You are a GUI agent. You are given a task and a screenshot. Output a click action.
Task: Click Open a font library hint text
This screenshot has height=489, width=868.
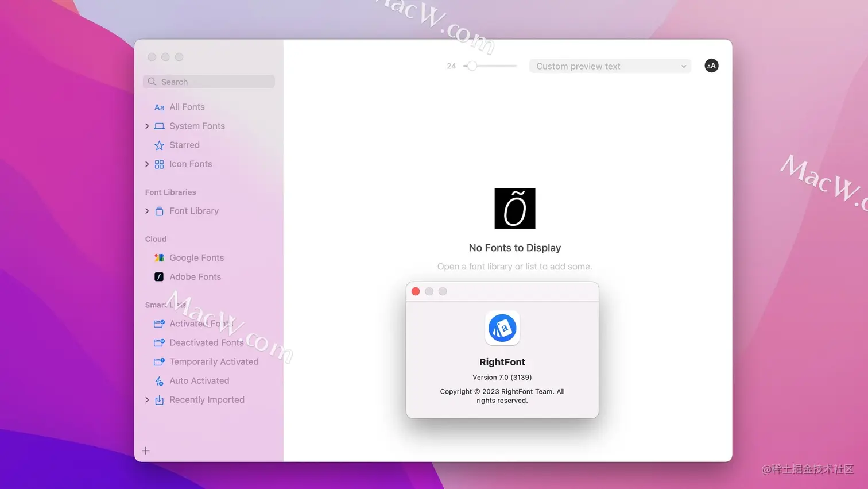pyautogui.click(x=515, y=267)
